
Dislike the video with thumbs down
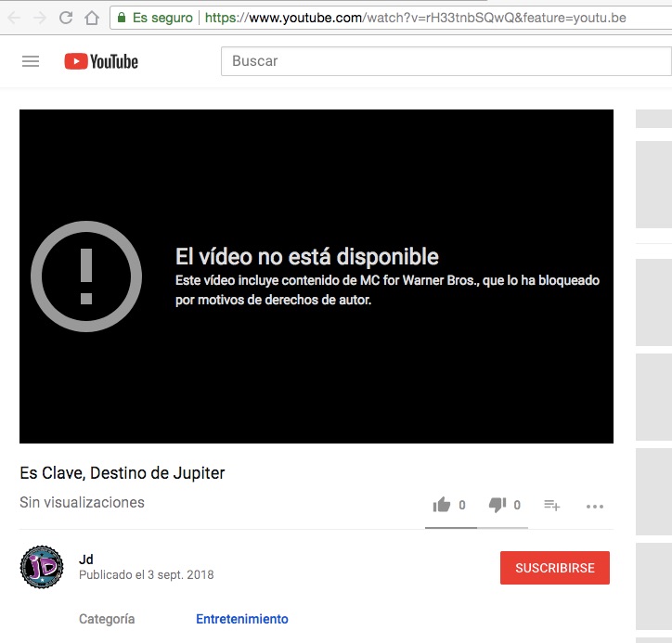pyautogui.click(x=498, y=505)
